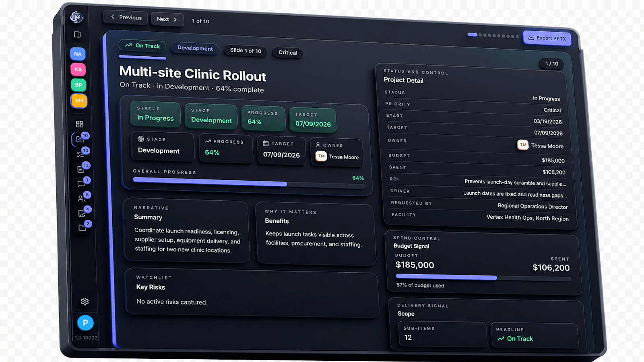Click the Key Risks watchlist card
644x362 pixels.
[x=252, y=292]
